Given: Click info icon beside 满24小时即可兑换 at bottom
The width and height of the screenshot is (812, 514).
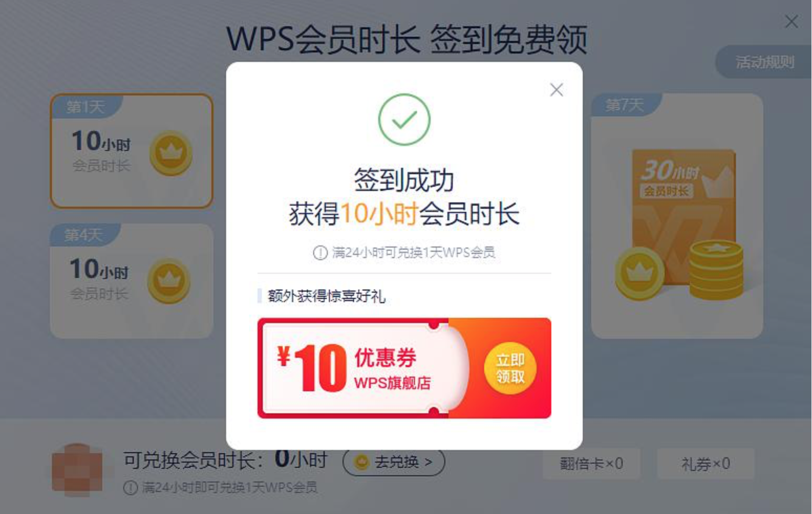Looking at the screenshot, I should click(130, 488).
